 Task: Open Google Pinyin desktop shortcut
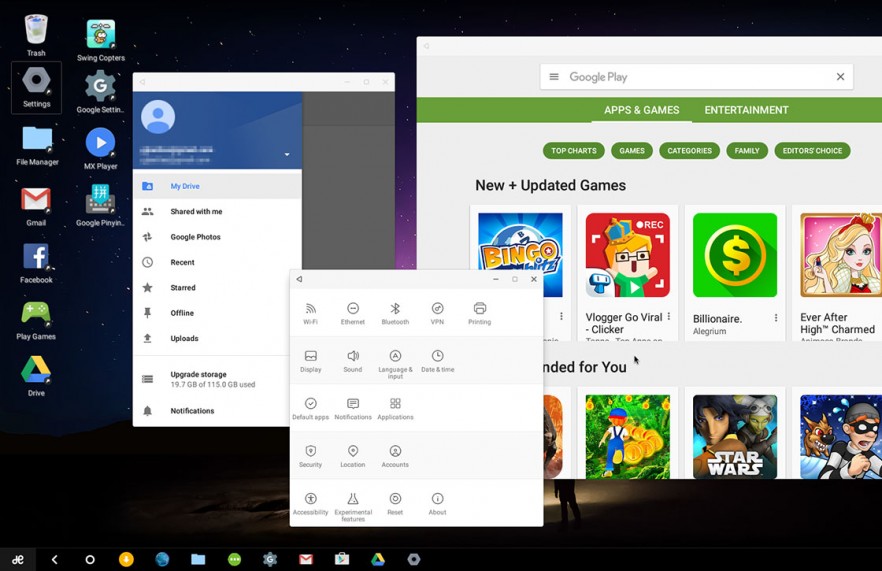click(x=101, y=205)
